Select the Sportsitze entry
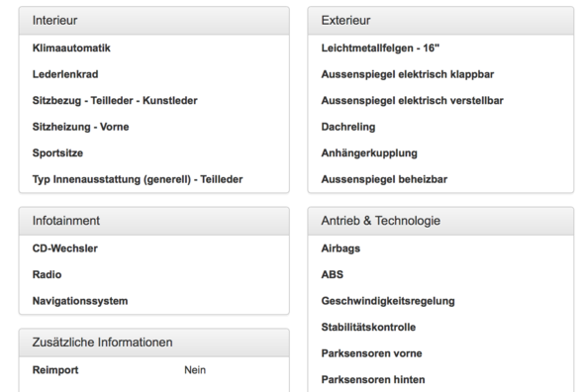 tap(57, 153)
